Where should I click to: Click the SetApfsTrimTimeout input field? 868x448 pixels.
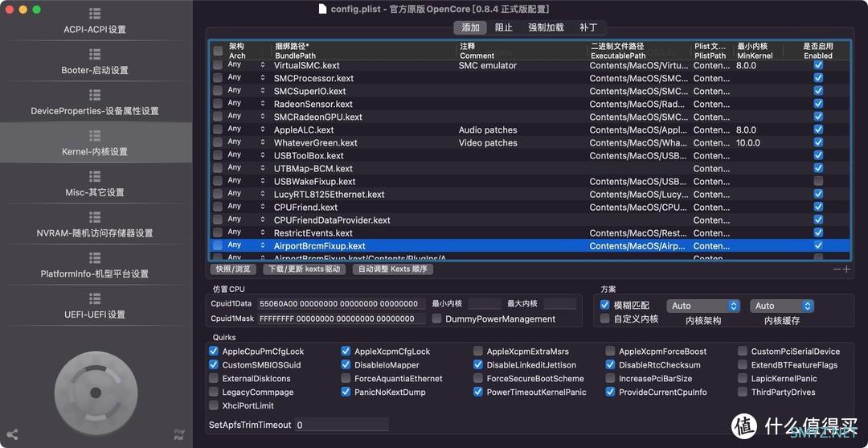tap(342, 425)
